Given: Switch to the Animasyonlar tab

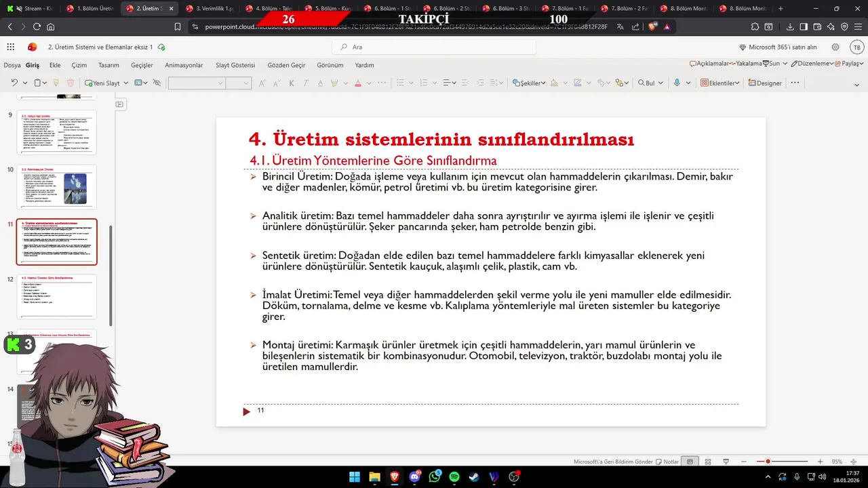Looking at the screenshot, I should 184,65.
